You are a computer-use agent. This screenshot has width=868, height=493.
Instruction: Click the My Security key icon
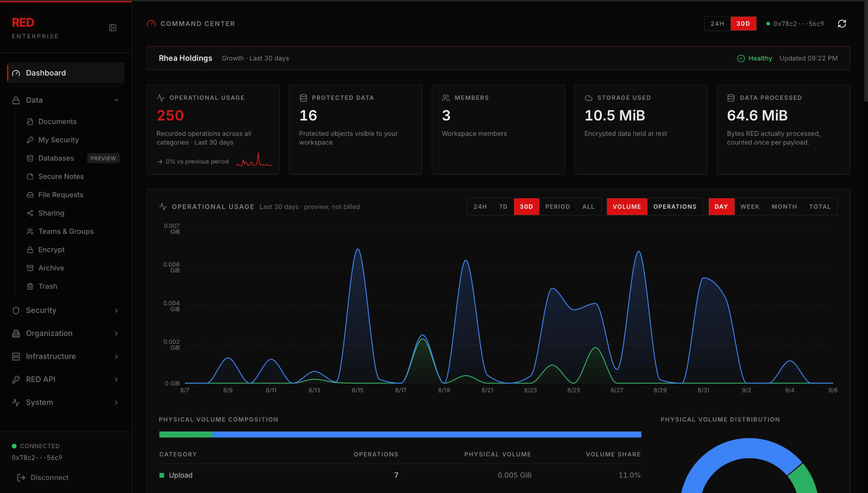(30, 140)
